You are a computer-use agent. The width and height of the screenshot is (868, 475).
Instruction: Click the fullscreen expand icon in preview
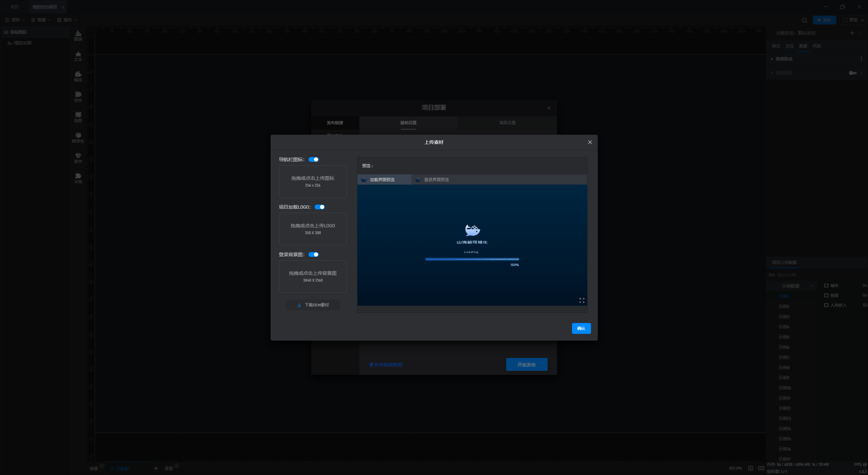coord(582,301)
